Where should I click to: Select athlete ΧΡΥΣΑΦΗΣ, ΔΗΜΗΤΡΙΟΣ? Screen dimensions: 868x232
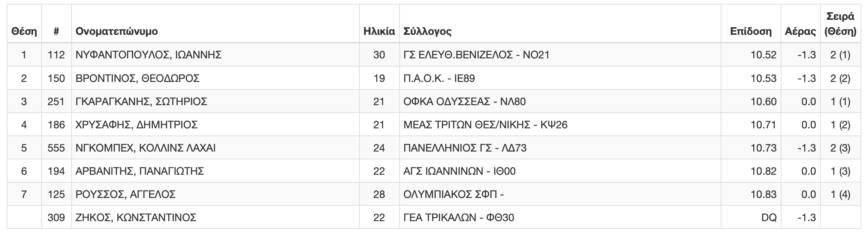136,125
